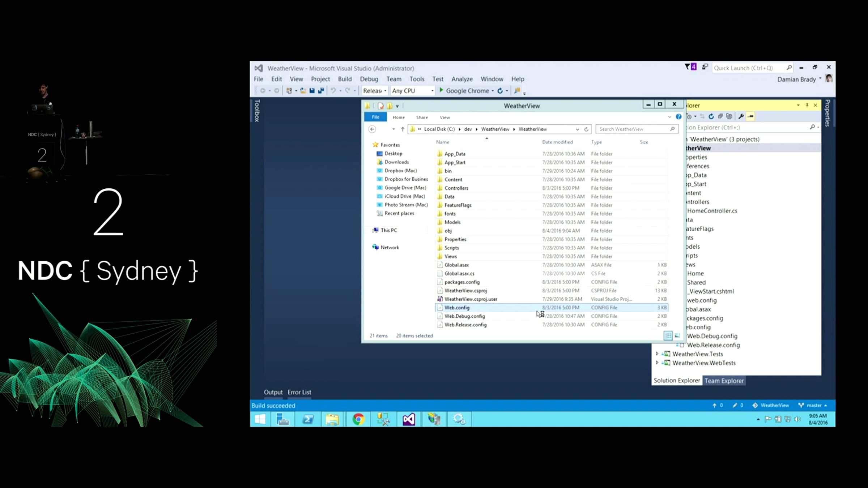Click the Undo arrow in Visual Studio toolbar

coord(333,91)
